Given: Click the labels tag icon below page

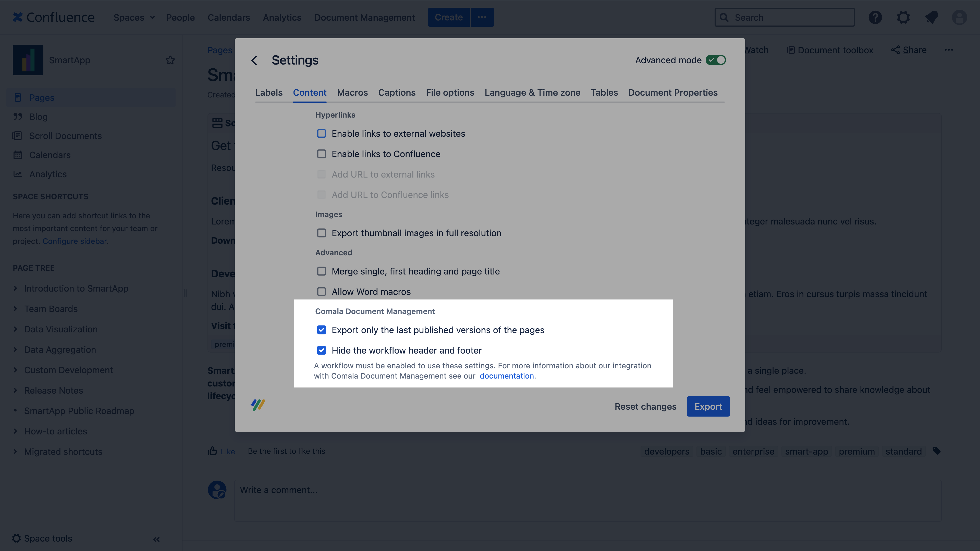Looking at the screenshot, I should click(937, 451).
